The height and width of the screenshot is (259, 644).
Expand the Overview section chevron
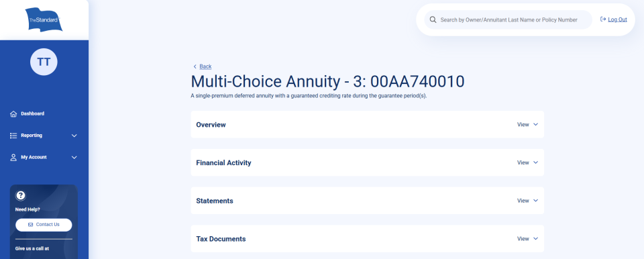(x=535, y=125)
